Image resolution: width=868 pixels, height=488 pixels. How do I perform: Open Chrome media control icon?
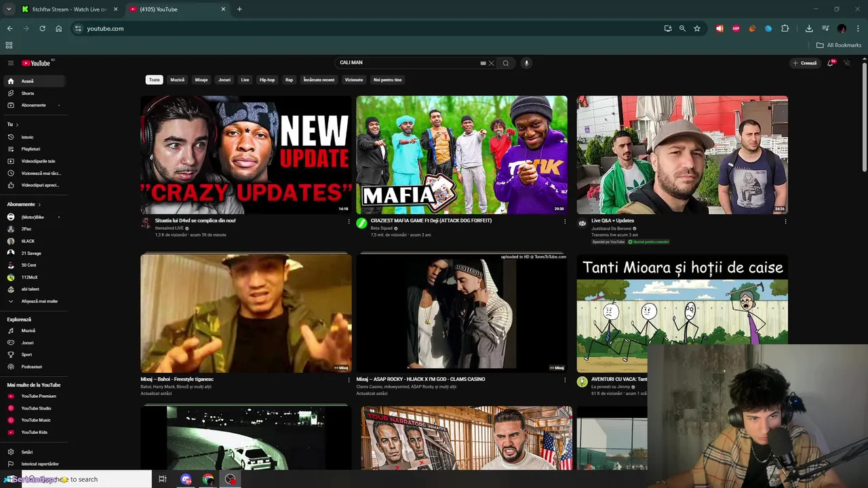[x=825, y=28]
